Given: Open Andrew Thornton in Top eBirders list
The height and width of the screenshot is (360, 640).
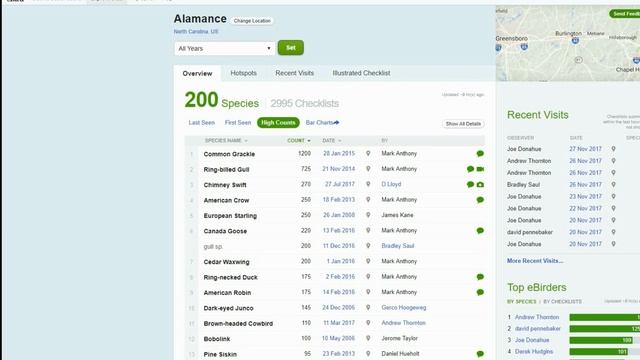Looking at the screenshot, I should (x=537, y=317).
